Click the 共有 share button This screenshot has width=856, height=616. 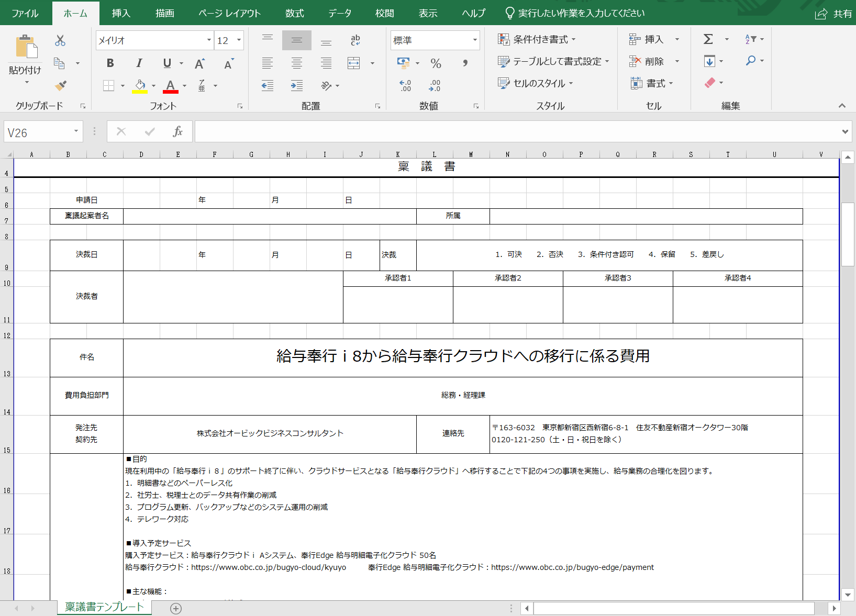pos(834,14)
